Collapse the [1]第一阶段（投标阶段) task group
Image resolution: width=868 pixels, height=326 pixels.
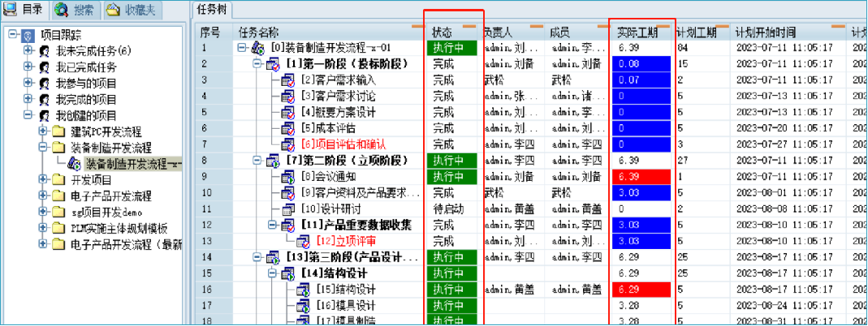coord(257,64)
